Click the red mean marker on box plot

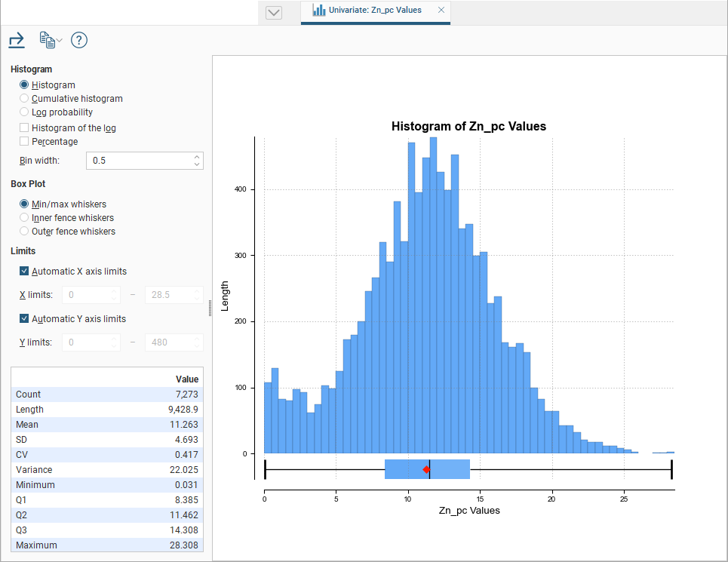click(426, 470)
